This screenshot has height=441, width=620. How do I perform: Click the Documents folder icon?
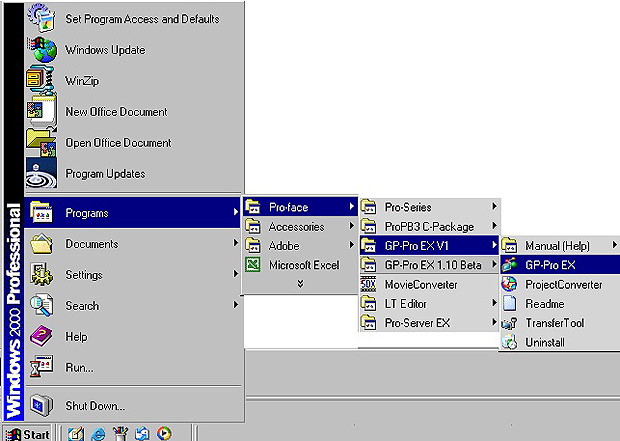tap(42, 244)
